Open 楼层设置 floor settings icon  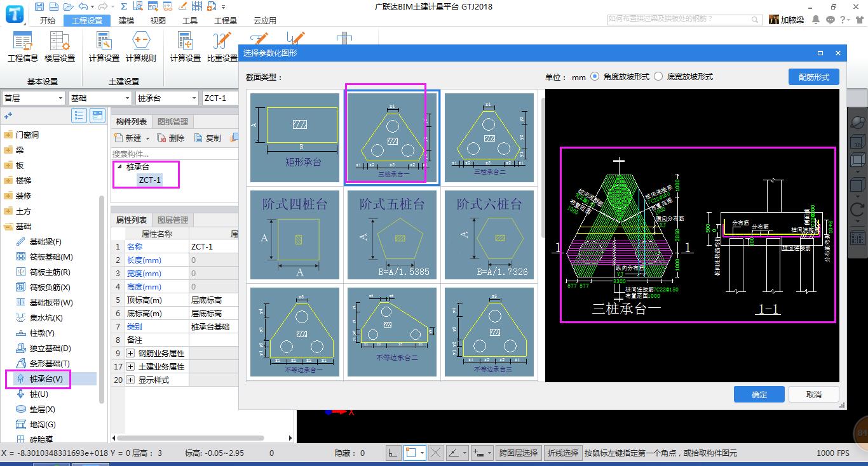pyautogui.click(x=60, y=47)
